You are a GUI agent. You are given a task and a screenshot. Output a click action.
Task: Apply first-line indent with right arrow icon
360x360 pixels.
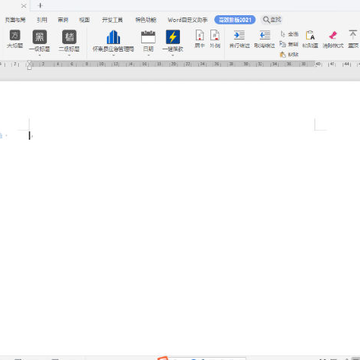pos(239,35)
